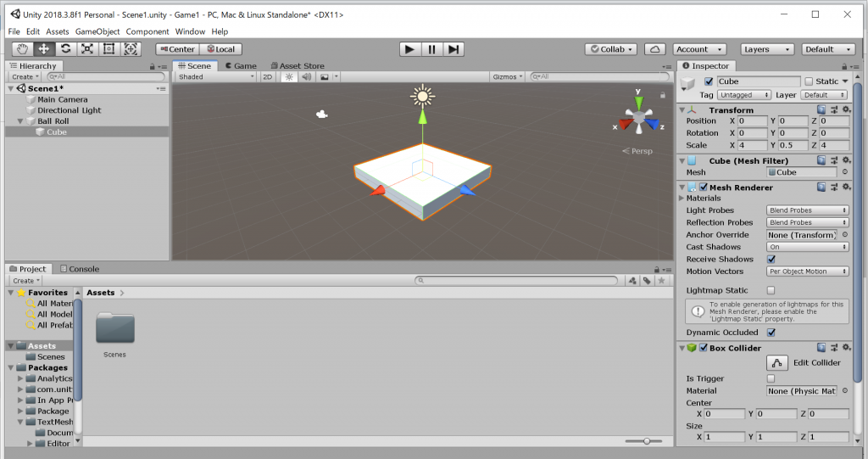868x459 pixels.
Task: Open Motion Vectors dropdown
Action: [808, 271]
